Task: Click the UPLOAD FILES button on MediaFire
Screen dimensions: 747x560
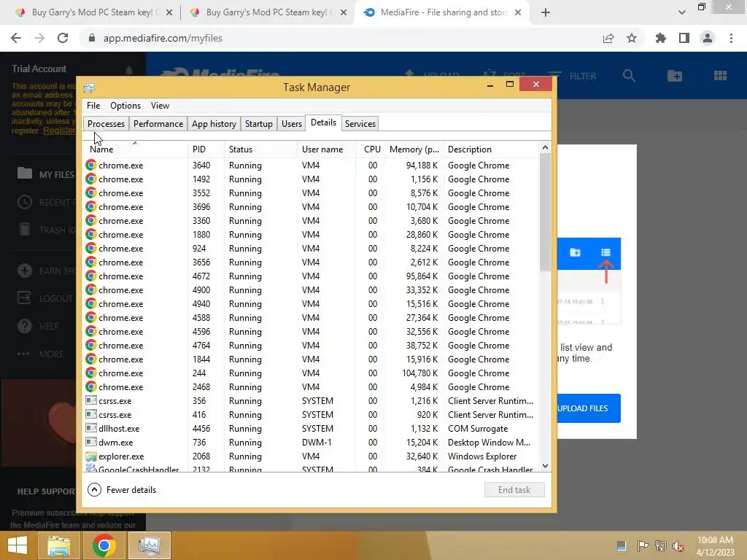Action: pyautogui.click(x=589, y=408)
